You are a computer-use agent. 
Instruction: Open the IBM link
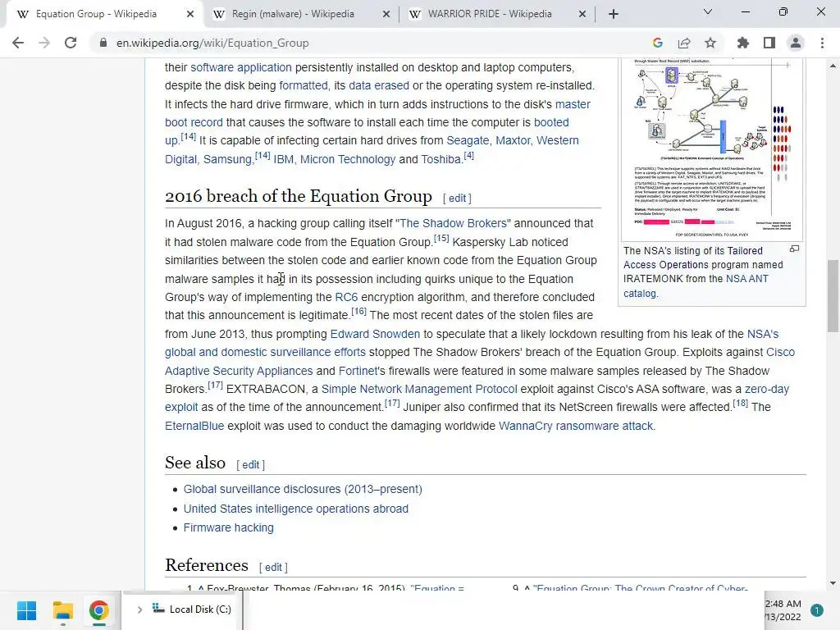coord(283,160)
